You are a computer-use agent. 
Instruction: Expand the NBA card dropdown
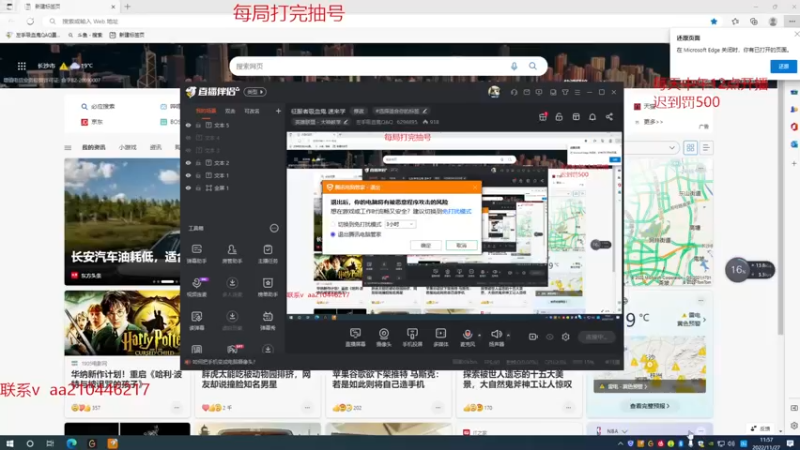click(x=625, y=431)
